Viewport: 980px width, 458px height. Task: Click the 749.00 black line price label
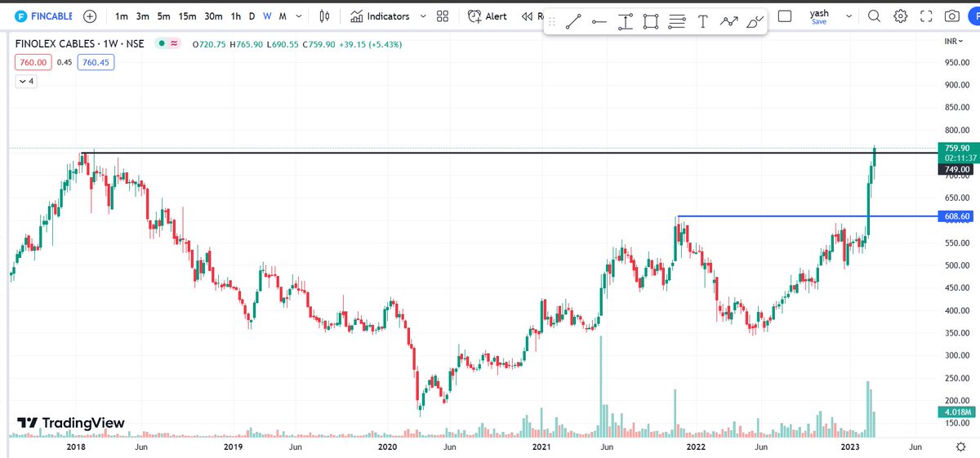tap(956, 169)
